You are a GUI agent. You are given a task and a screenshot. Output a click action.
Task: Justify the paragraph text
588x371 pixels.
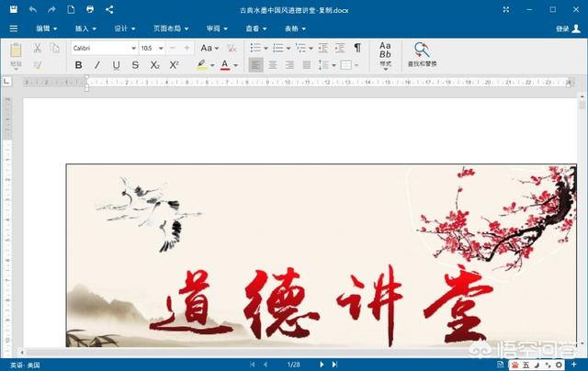tap(307, 65)
